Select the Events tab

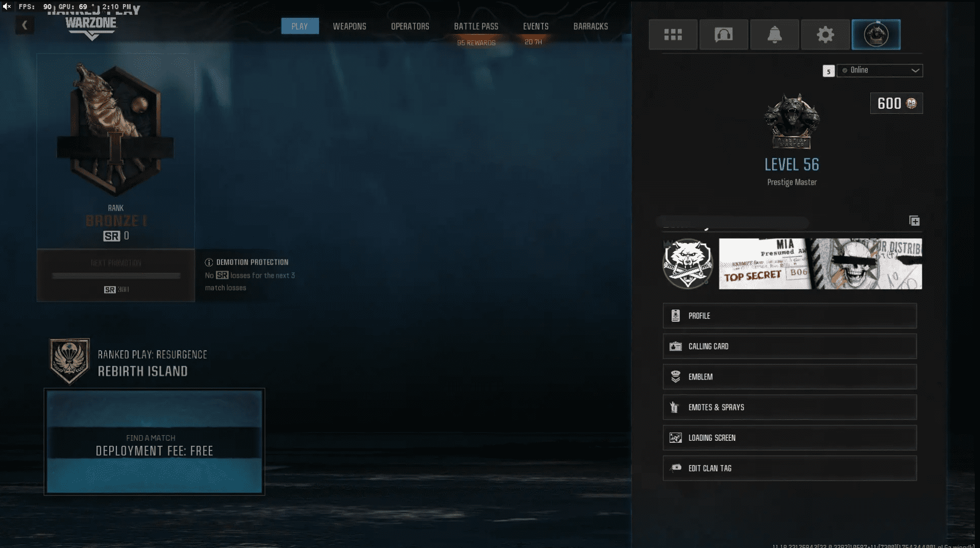coord(535,26)
